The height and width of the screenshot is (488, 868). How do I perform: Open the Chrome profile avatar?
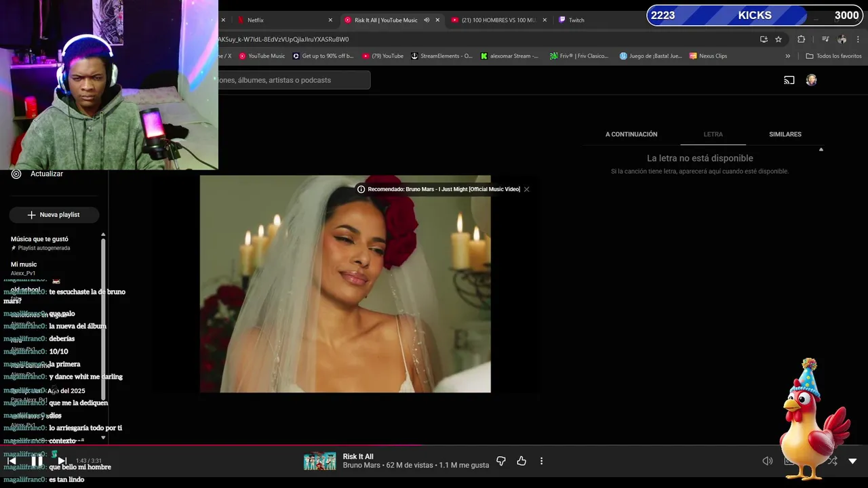842,39
